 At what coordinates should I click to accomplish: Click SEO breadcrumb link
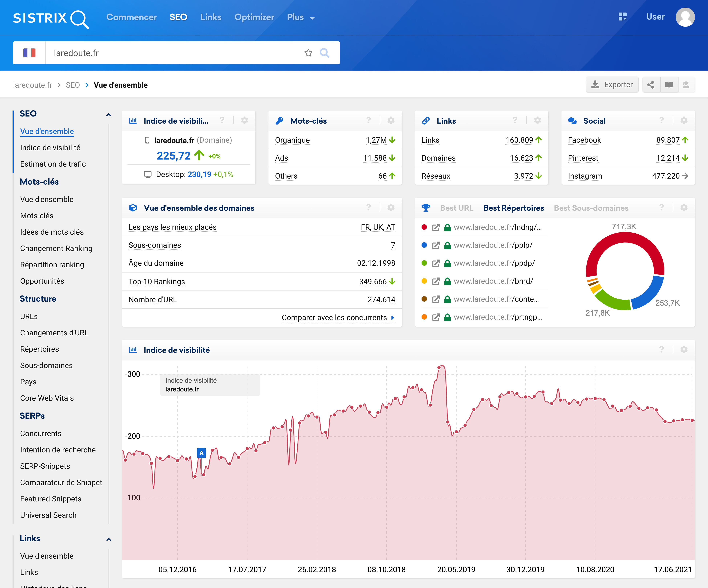(73, 85)
